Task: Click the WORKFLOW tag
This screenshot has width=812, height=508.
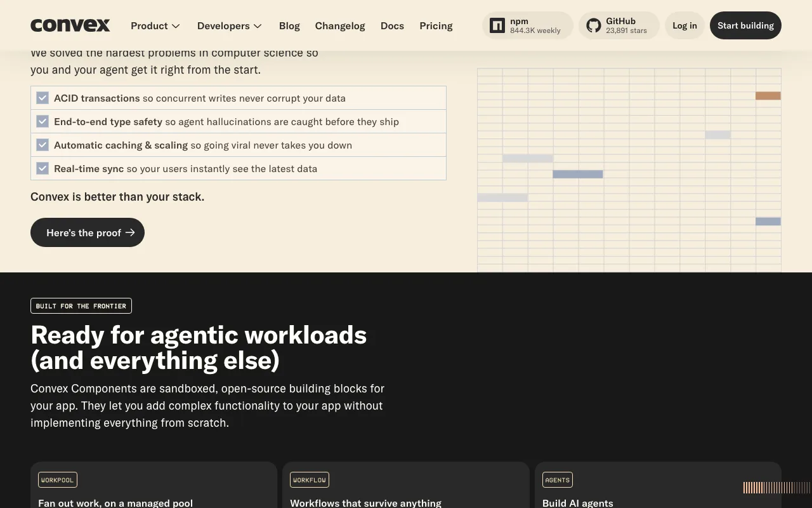Action: 310,480
